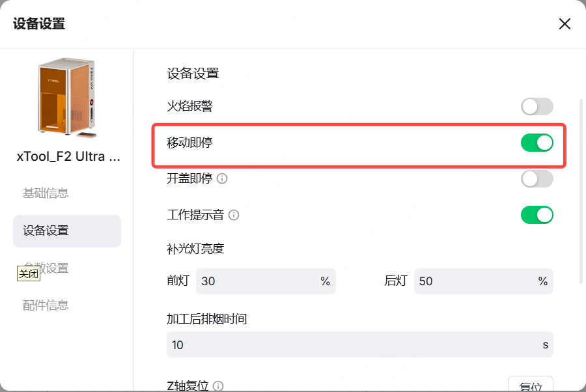The image size is (586, 392).
Task: Enable the 火焰报警 toggle
Action: [x=537, y=106]
